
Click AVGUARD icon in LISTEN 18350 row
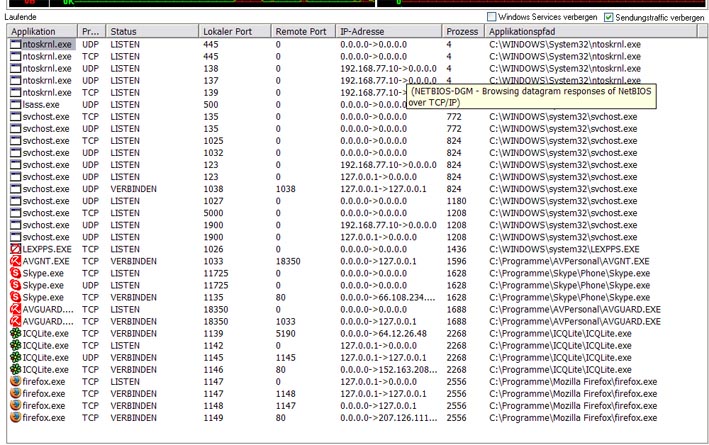[x=15, y=309]
